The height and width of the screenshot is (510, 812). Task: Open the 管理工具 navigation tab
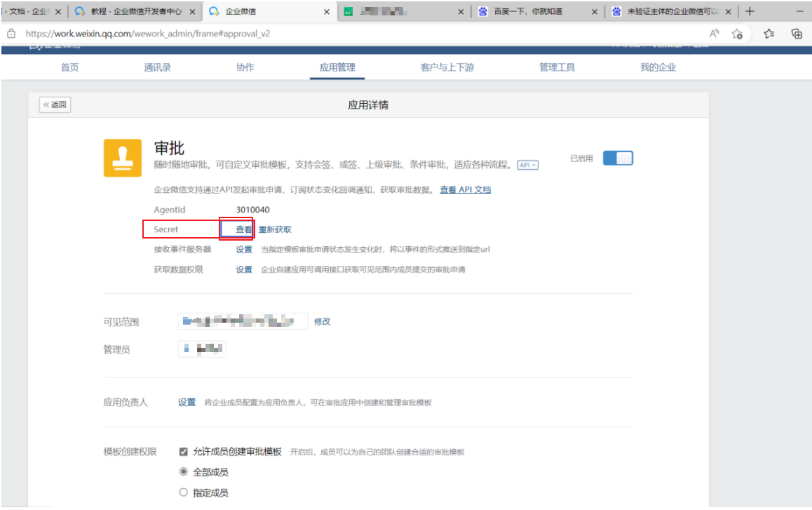[x=557, y=67]
